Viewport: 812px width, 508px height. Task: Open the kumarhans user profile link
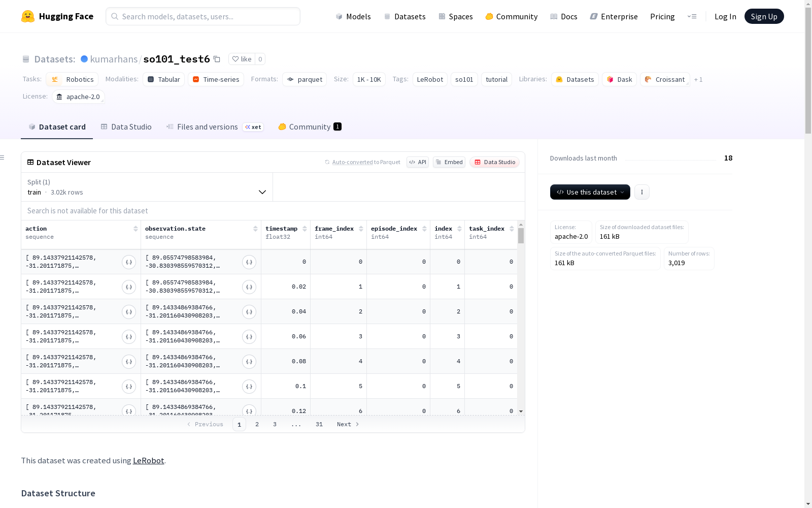(114, 59)
